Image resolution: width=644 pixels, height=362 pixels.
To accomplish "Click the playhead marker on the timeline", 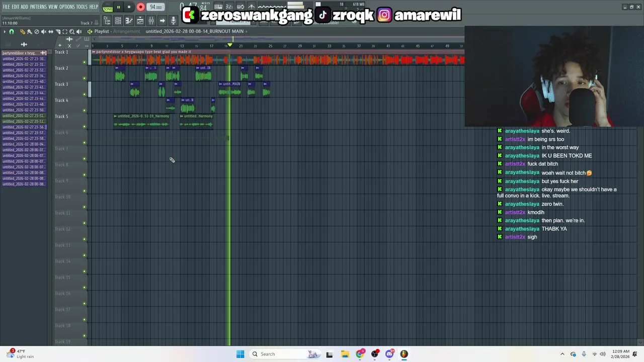I will point(230,45).
